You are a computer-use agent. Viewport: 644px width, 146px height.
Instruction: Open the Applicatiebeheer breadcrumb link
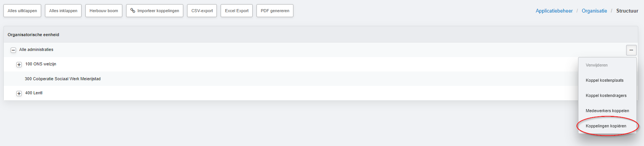554,11
